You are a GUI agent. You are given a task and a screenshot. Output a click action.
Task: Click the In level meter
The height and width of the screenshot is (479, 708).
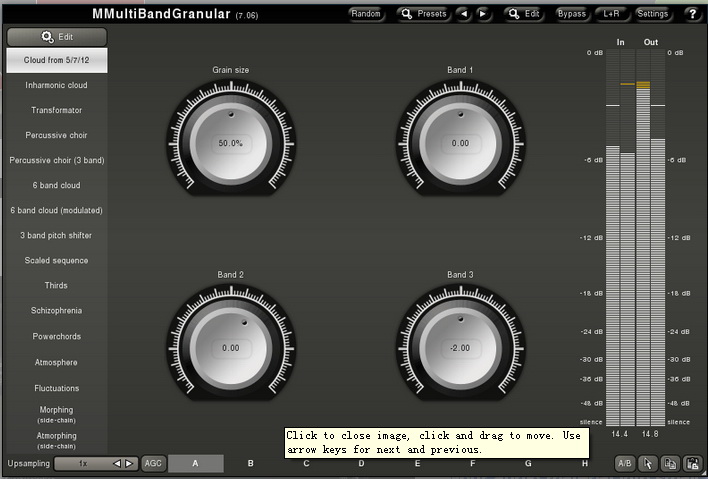tap(620, 237)
